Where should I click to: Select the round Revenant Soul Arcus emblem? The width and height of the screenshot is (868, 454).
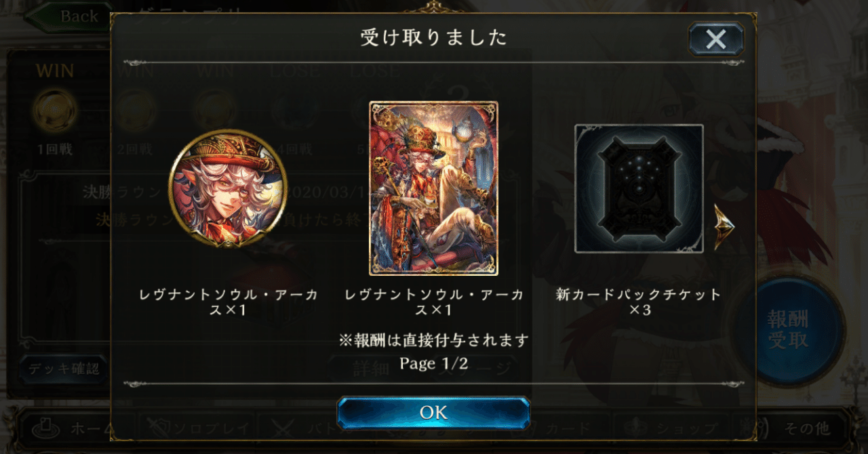pyautogui.click(x=227, y=188)
